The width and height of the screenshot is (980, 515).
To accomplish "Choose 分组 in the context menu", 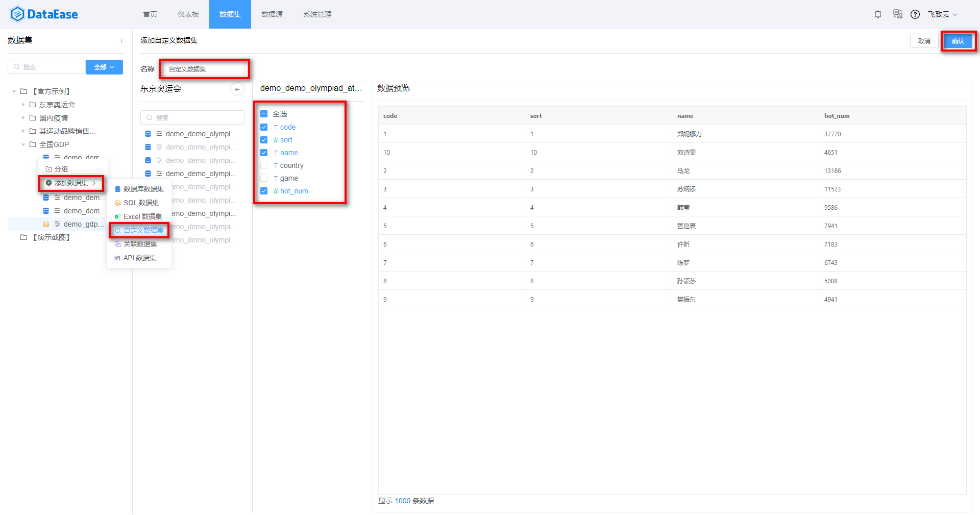I will tap(72, 169).
